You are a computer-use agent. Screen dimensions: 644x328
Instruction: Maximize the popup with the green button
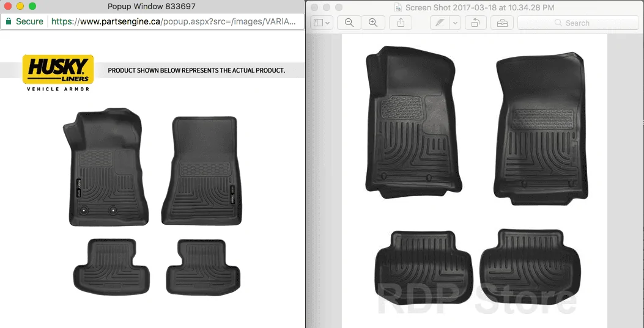pos(32,6)
